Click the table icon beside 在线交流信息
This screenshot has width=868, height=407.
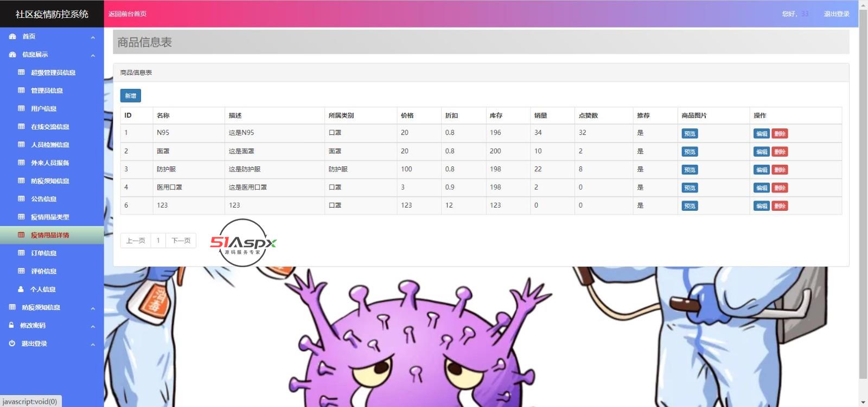[21, 127]
